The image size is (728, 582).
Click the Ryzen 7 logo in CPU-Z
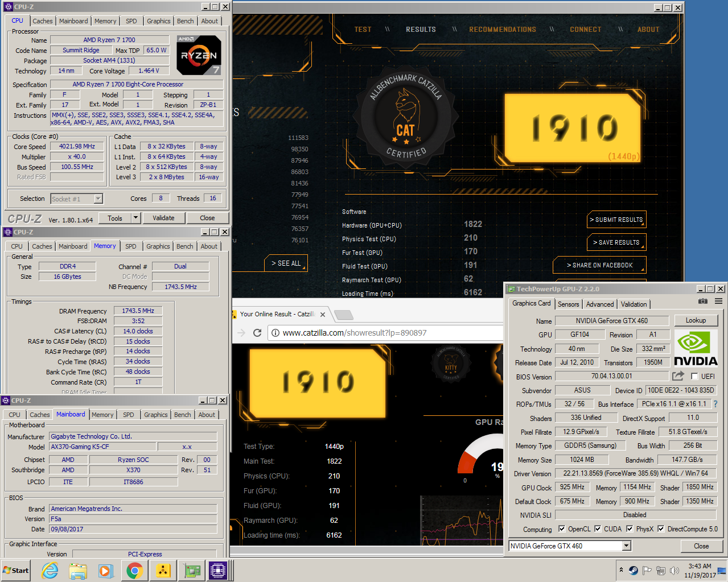pyautogui.click(x=199, y=55)
